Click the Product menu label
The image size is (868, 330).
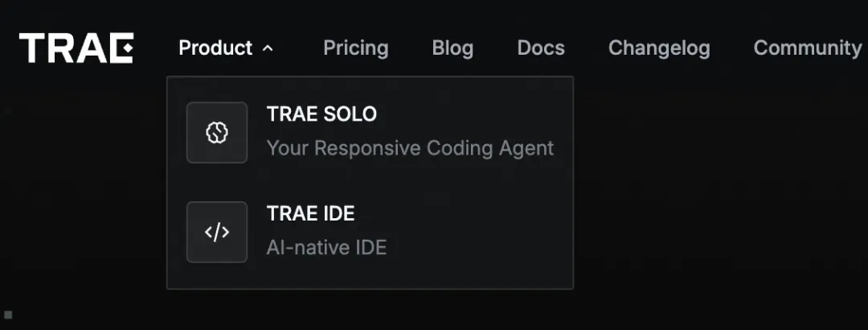click(215, 48)
